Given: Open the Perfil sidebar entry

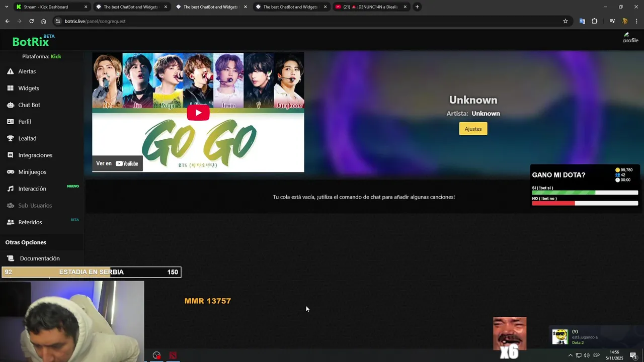Looking at the screenshot, I should (25, 122).
